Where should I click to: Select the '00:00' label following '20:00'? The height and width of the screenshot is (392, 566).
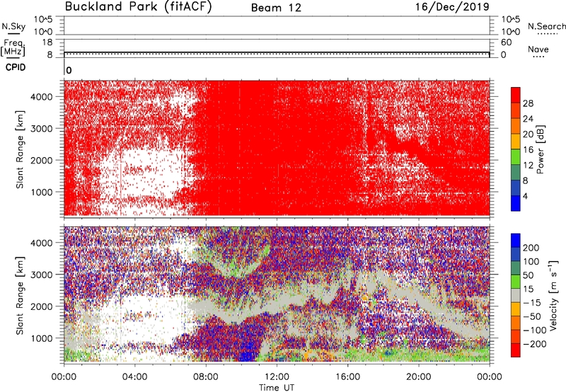click(x=490, y=377)
